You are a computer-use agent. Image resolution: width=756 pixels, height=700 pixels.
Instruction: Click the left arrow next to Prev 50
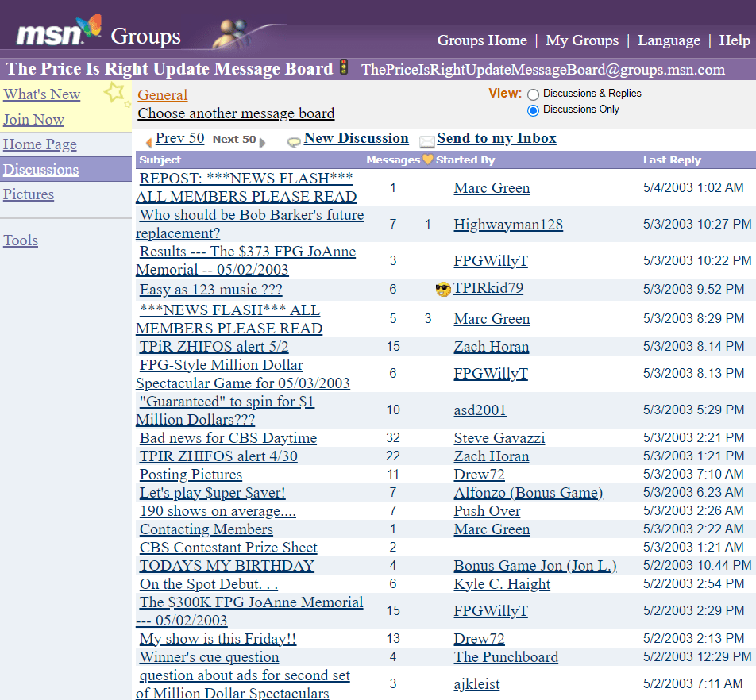click(149, 140)
